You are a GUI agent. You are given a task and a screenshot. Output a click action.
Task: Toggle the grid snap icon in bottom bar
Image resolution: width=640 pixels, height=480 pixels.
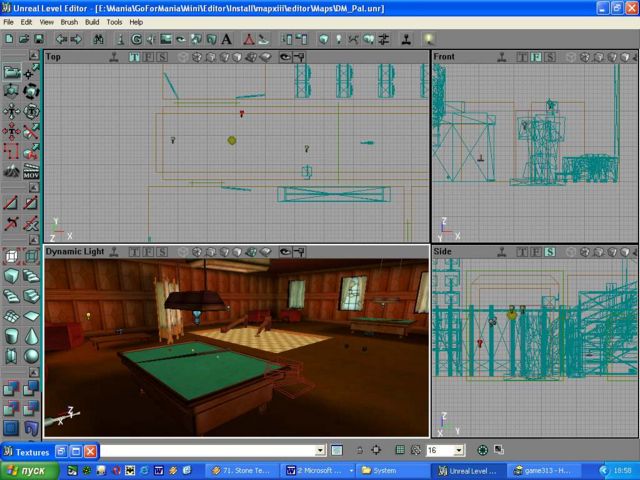click(400, 450)
